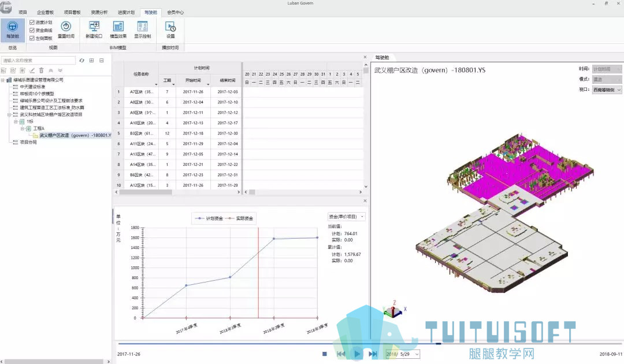Click the task table horizontal scrollbar
Viewport: 624px width, 364px height.
tap(145, 192)
